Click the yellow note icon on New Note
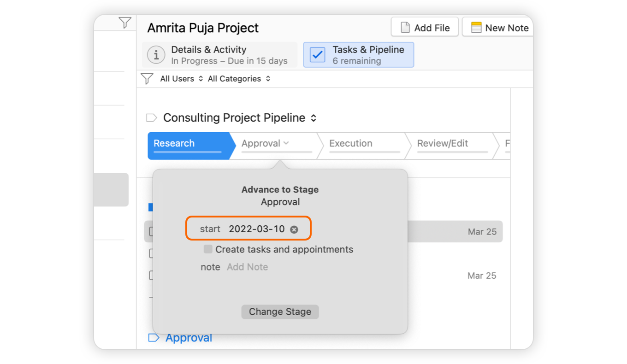This screenshot has height=364, width=627. (x=476, y=28)
